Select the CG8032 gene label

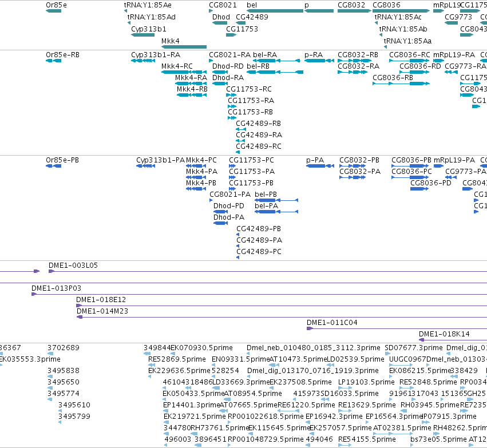pyautogui.click(x=351, y=5)
